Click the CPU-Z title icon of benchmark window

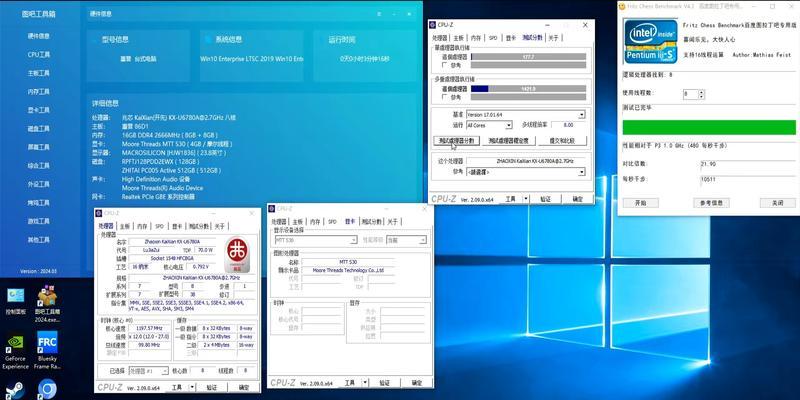433,24
